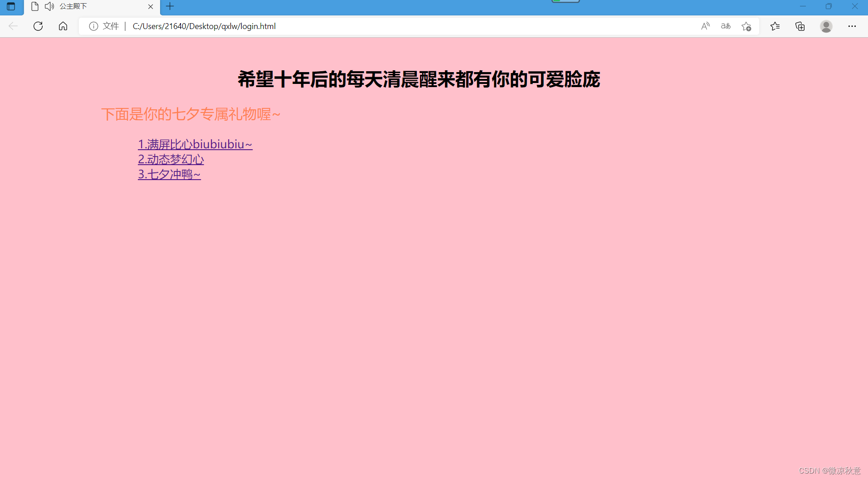Viewport: 868px width, 479px height.
Task: Go back to previous page
Action: coord(13,26)
